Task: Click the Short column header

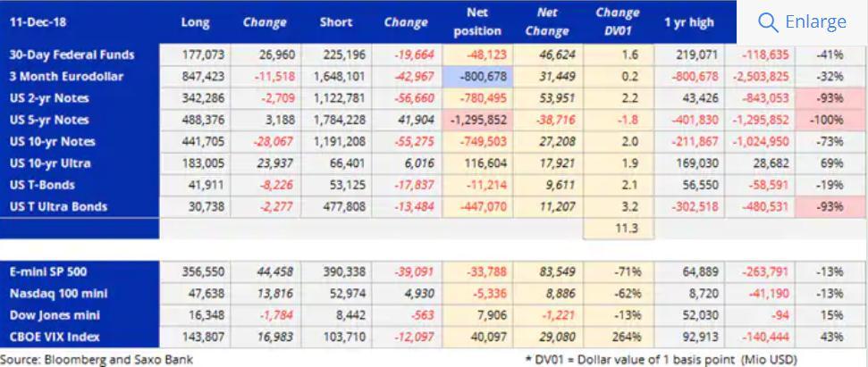Action: click(x=336, y=22)
